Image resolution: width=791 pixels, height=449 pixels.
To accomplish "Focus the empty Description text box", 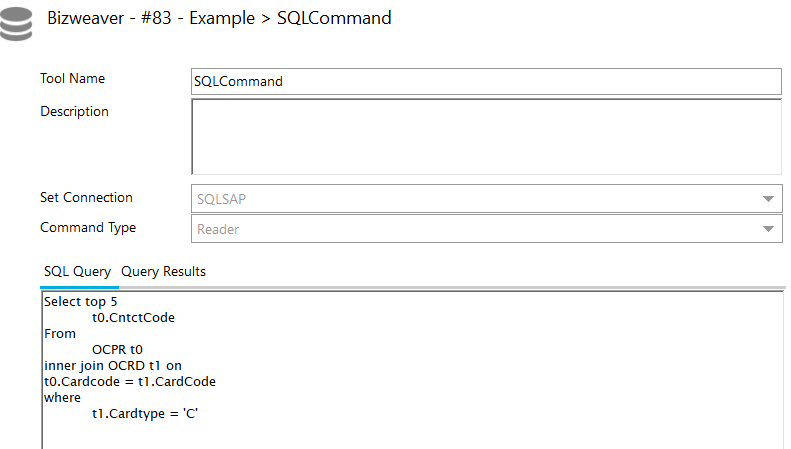I will point(486,137).
